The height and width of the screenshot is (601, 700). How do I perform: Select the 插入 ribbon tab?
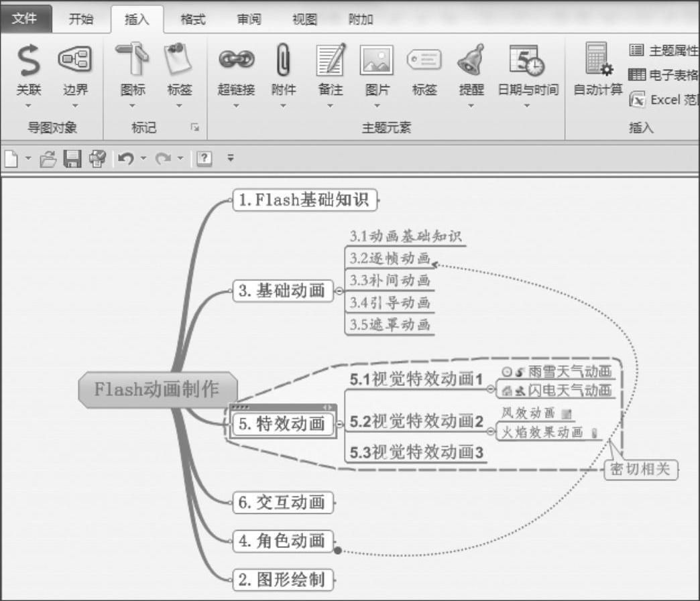point(137,19)
